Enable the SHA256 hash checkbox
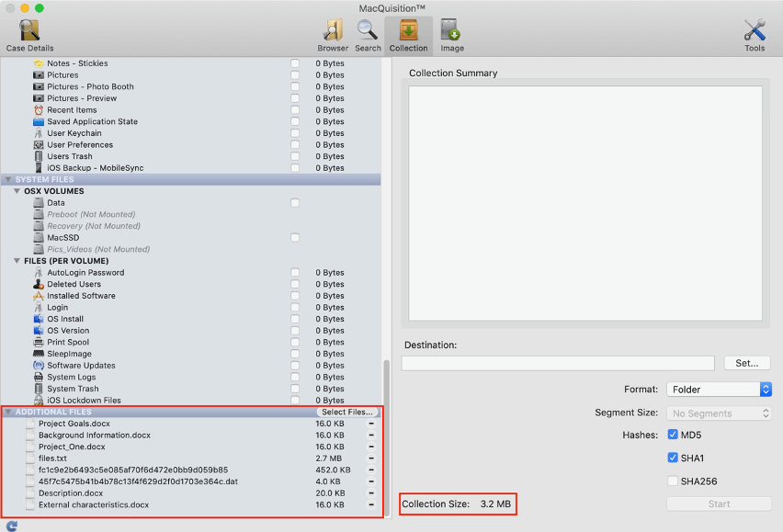This screenshot has height=532, width=783. [674, 481]
